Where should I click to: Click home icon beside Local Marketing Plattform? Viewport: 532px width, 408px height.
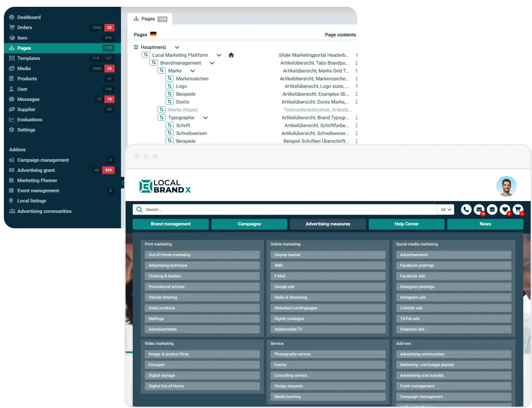tap(231, 55)
